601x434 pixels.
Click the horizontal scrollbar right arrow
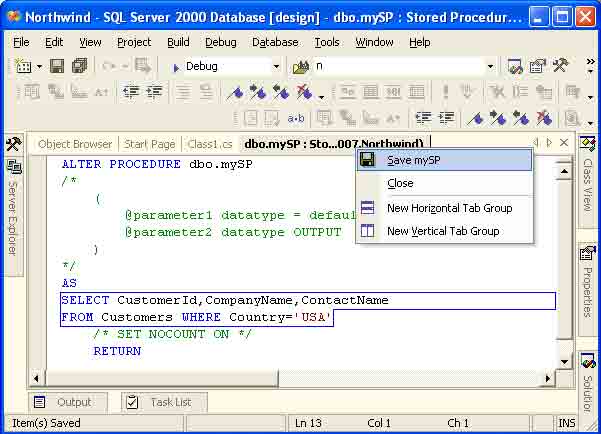coord(548,378)
